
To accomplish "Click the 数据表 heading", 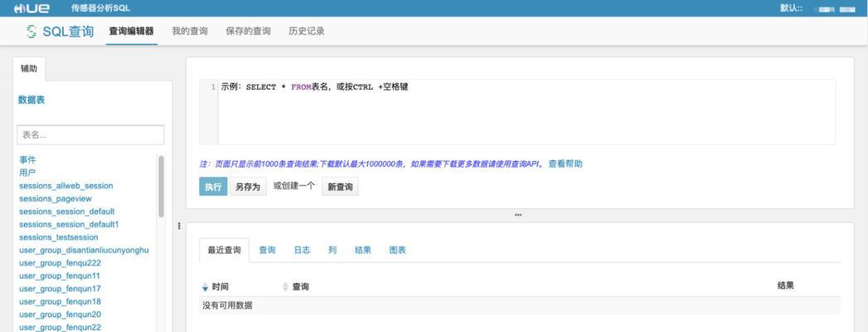I will coord(32,100).
